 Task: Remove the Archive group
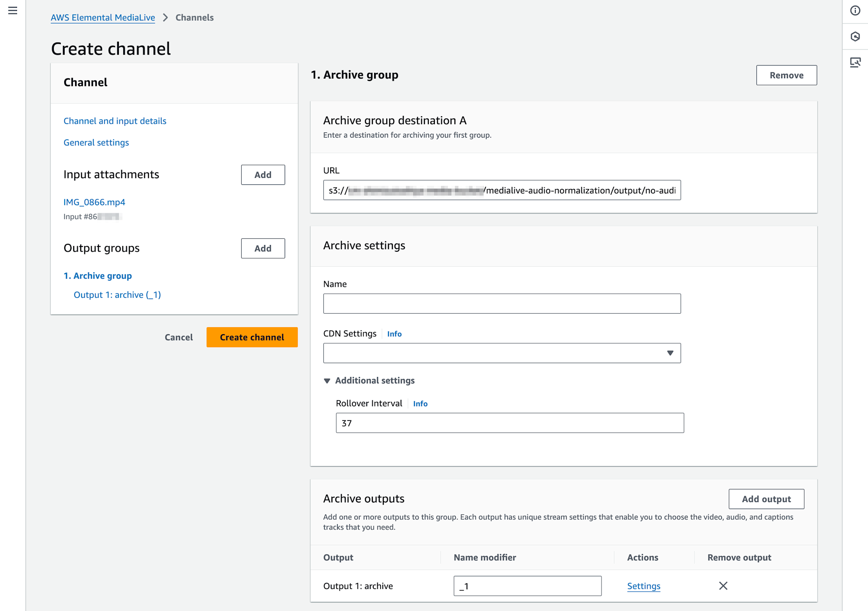[786, 75]
